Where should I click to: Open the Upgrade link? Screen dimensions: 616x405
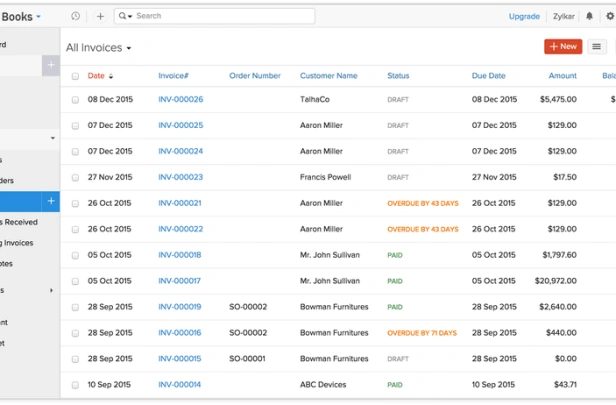pyautogui.click(x=524, y=16)
